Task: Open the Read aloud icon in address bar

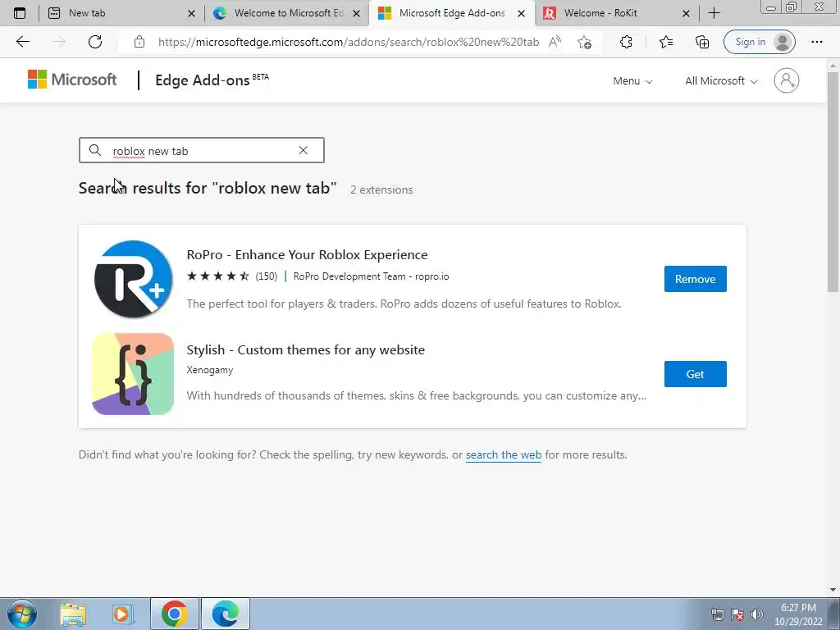Action: 555,42
